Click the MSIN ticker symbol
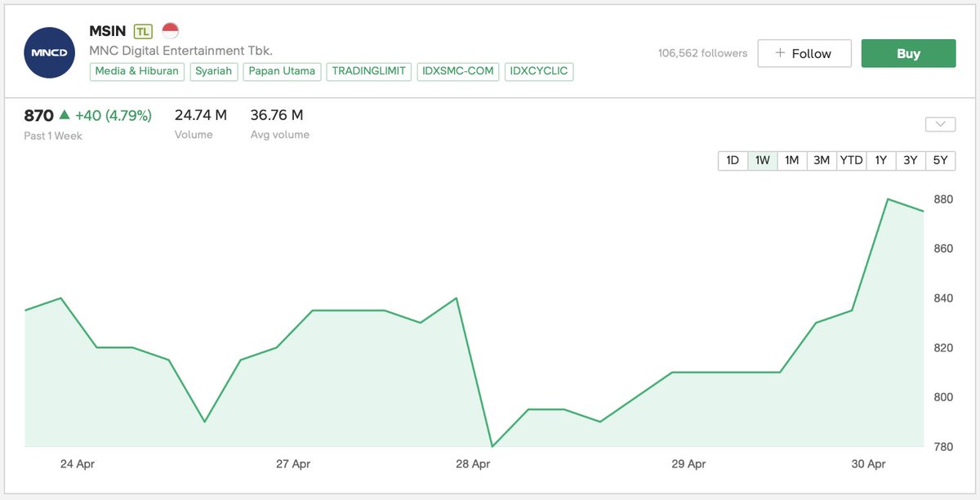The height and width of the screenshot is (500, 980). tap(108, 31)
